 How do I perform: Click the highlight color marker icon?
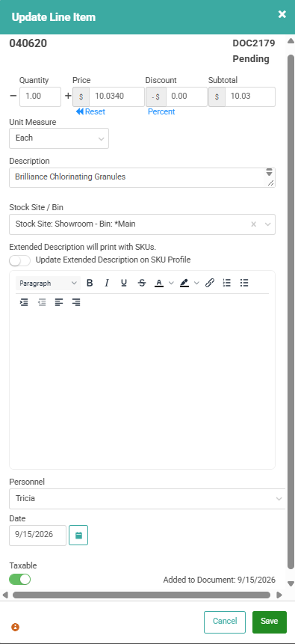pos(184,283)
